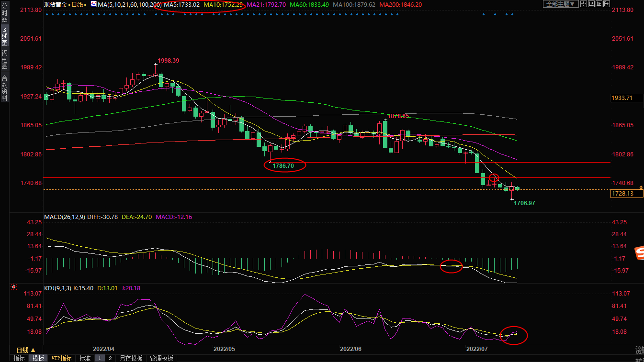The image size is (644, 362).
Task: Click the blue event dot above the 1998.39 peak
Action: [156, 14]
